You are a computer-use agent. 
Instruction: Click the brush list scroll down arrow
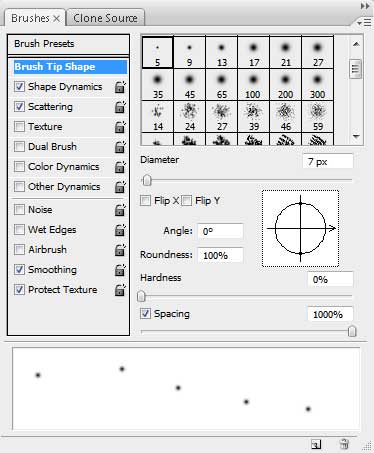(x=356, y=136)
